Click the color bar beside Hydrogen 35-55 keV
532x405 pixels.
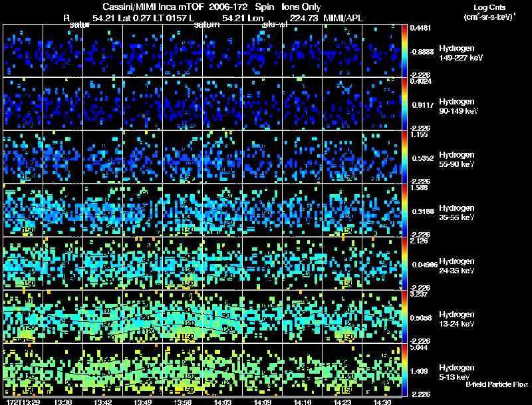[x=404, y=211]
